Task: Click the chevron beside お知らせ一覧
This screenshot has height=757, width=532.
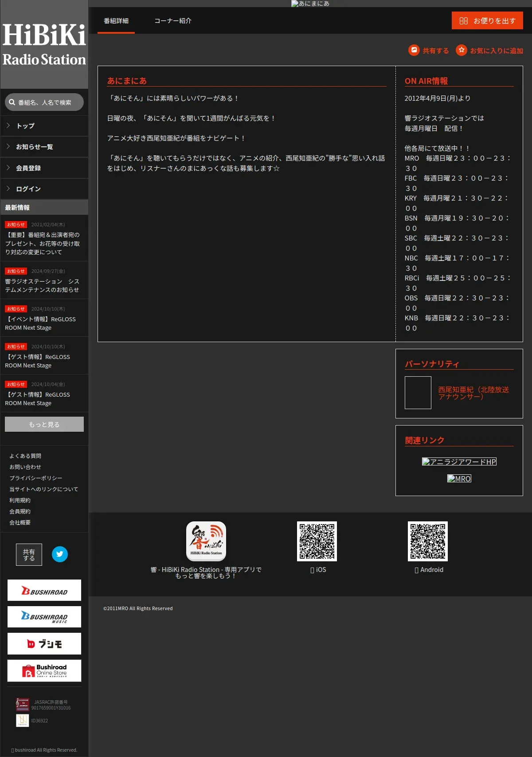Action: pyautogui.click(x=8, y=146)
